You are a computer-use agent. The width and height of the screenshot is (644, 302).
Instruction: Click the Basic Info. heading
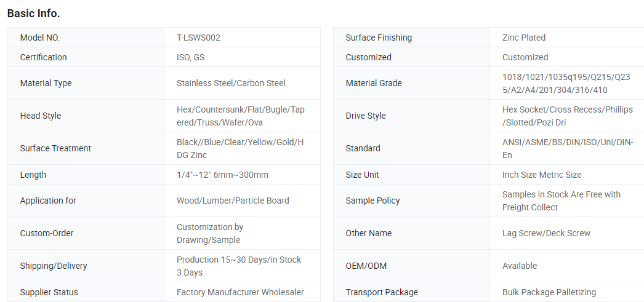pyautogui.click(x=33, y=13)
